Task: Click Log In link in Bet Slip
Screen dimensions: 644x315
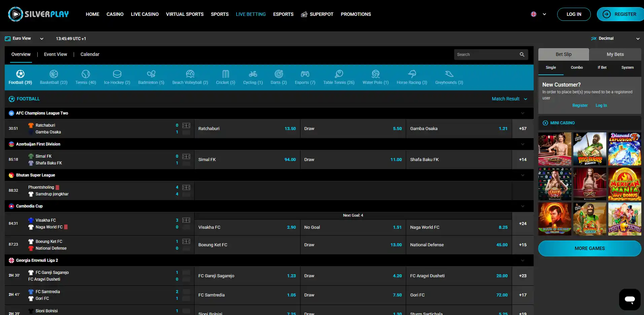Action: [601, 105]
